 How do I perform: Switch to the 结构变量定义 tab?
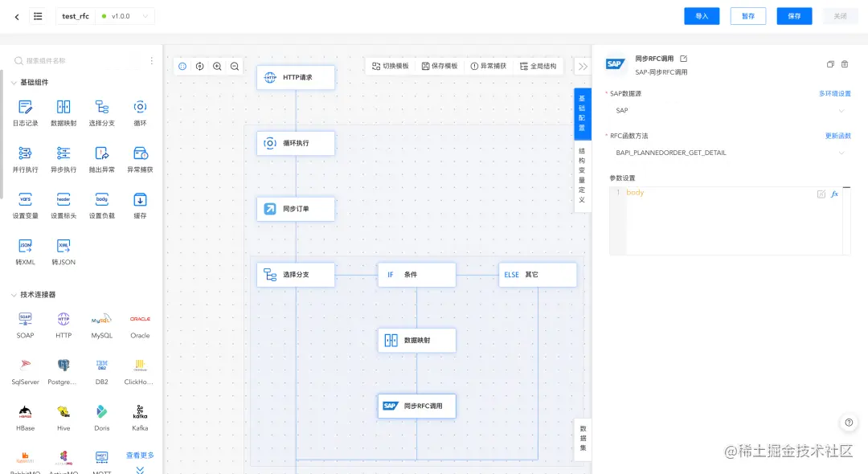click(x=582, y=175)
